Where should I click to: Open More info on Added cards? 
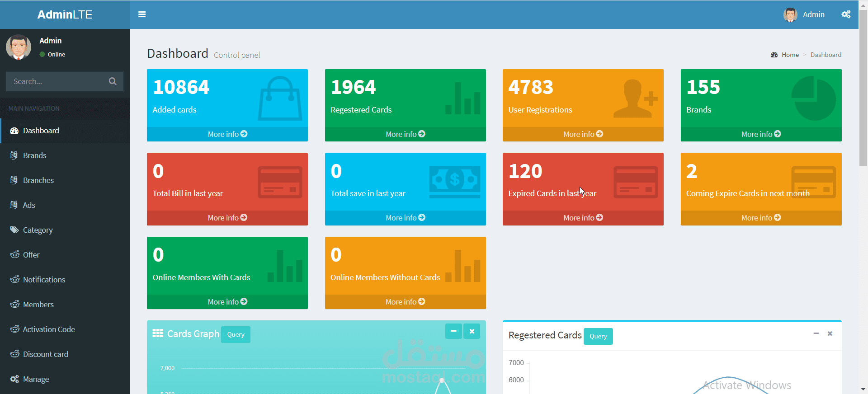(227, 134)
